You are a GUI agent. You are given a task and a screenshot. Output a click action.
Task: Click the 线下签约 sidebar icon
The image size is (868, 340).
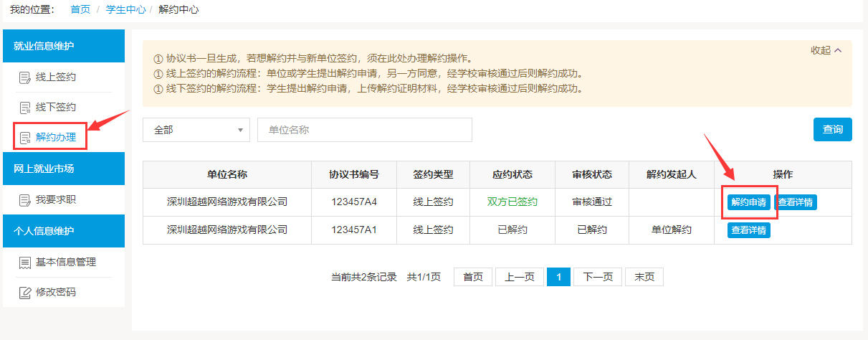(x=24, y=108)
